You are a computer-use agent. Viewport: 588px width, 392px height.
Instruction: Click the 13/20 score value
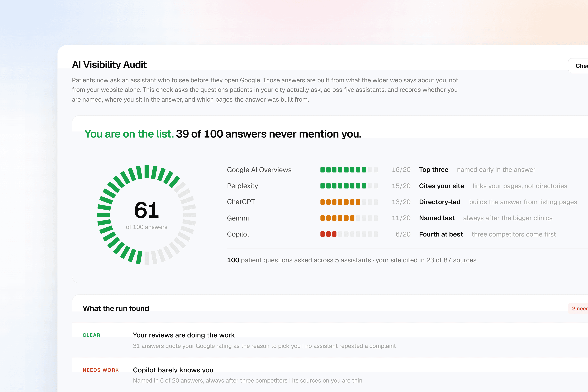pyautogui.click(x=401, y=202)
